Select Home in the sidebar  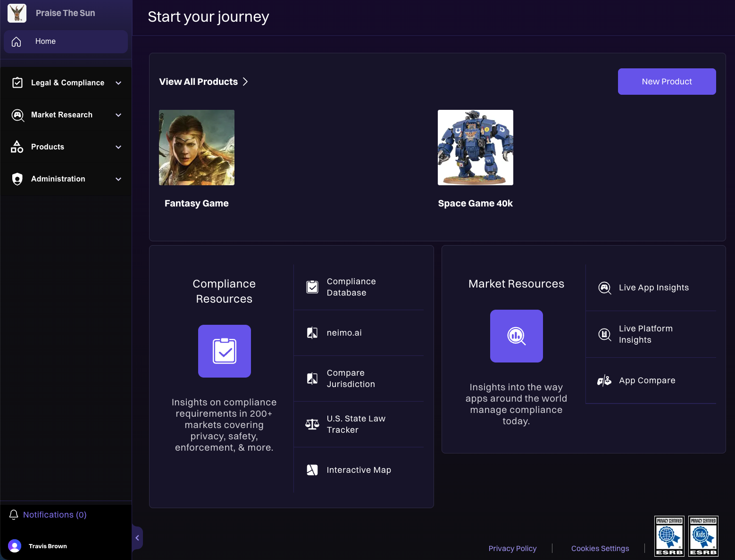point(45,41)
